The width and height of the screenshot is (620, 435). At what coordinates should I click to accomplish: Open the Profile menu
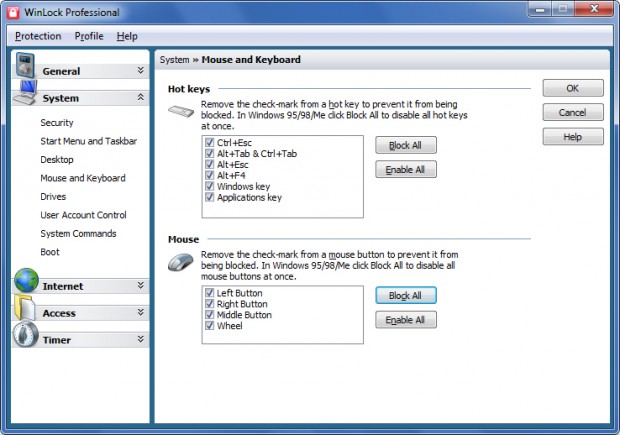point(89,36)
